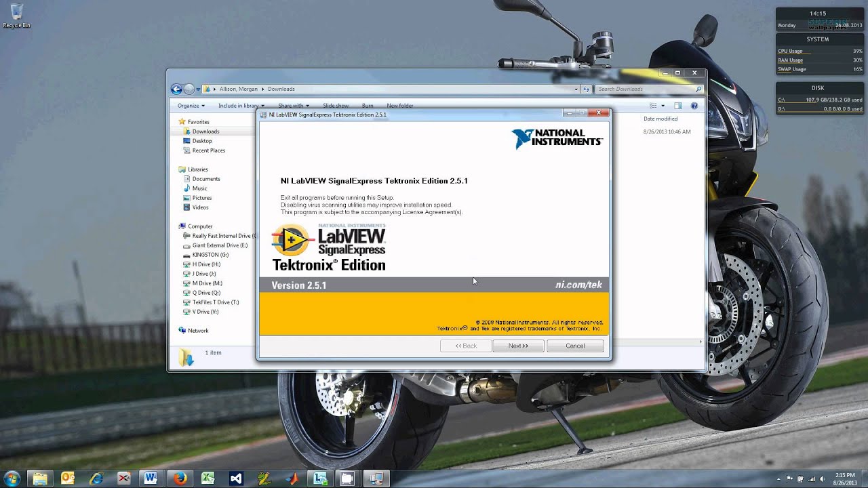Open Lync from taskbar
868x488 pixels.
point(319,479)
